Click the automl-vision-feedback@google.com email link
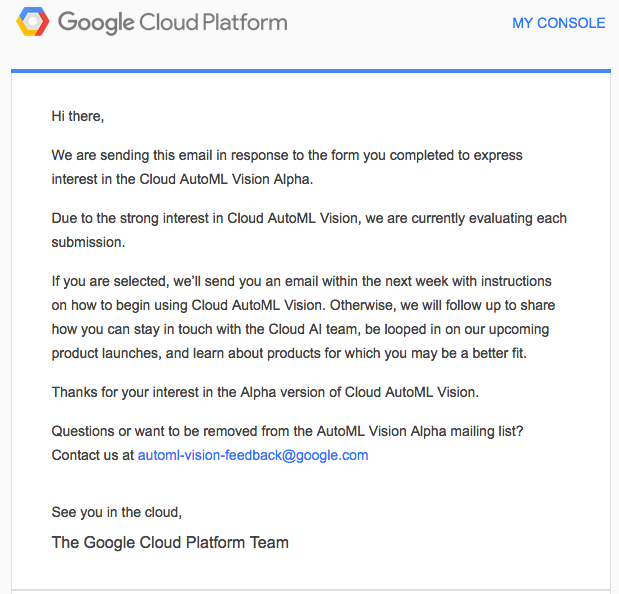619x594 pixels. [x=253, y=455]
